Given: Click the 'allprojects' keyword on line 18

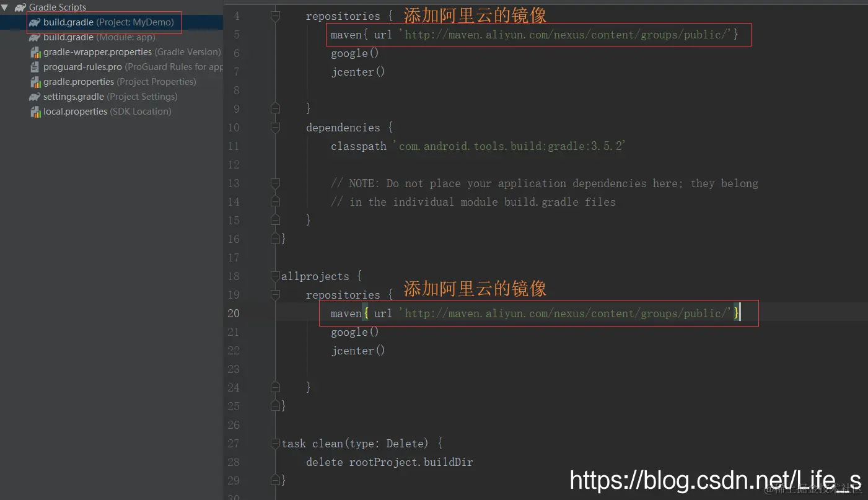Looking at the screenshot, I should pos(315,276).
